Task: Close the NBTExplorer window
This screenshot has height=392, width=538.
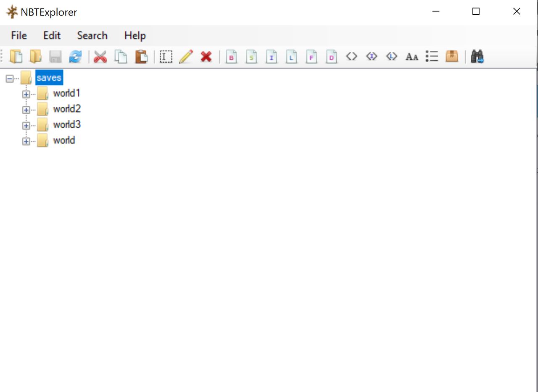Action: point(517,12)
